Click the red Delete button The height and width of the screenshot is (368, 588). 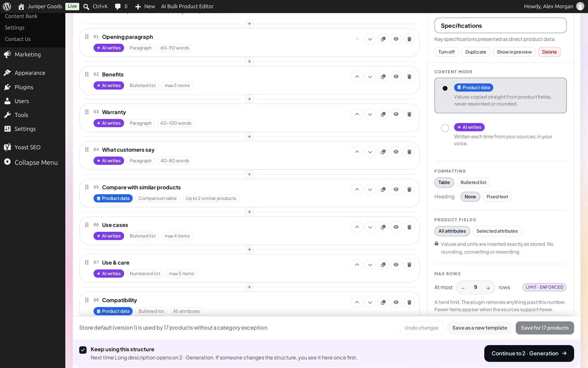(549, 52)
